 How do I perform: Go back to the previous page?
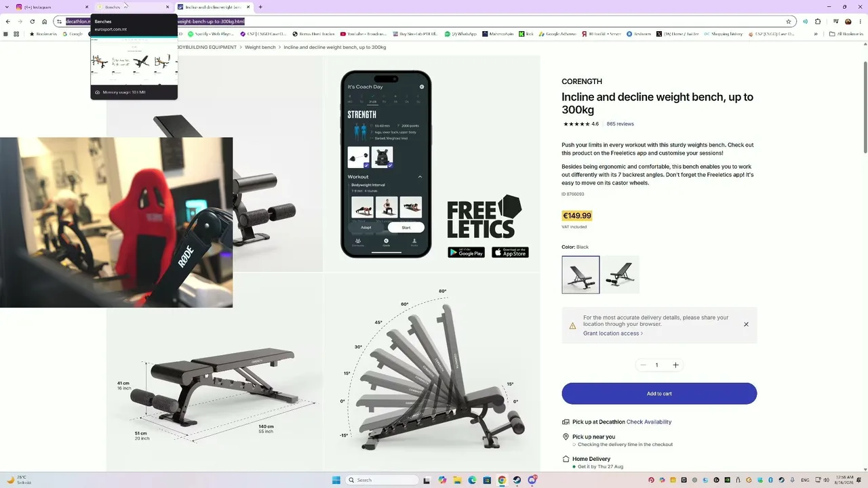7,22
